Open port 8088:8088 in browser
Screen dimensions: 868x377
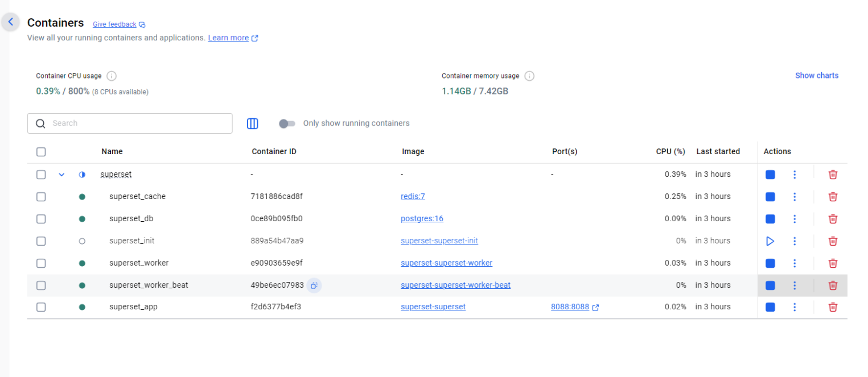[570, 306]
